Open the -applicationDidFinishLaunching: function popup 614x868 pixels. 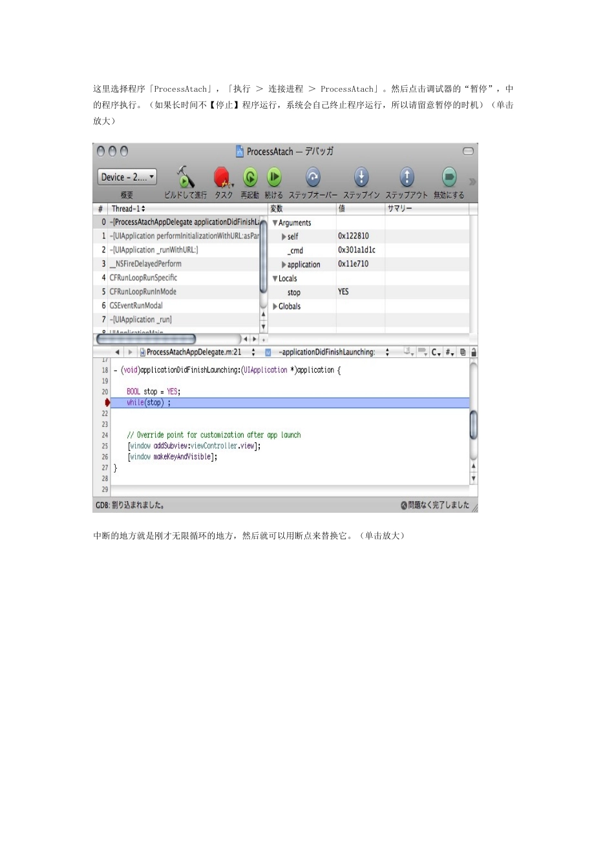click(x=327, y=353)
